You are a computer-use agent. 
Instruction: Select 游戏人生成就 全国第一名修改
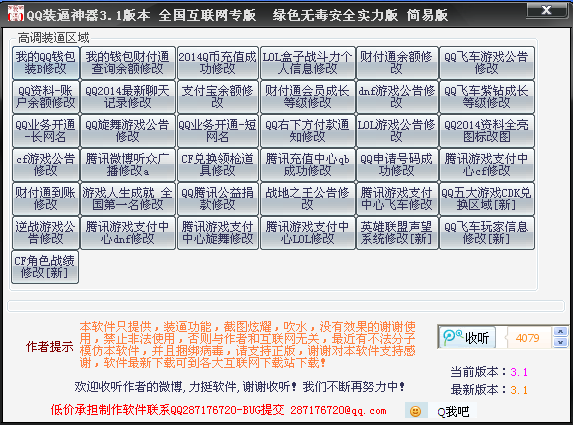(x=128, y=199)
